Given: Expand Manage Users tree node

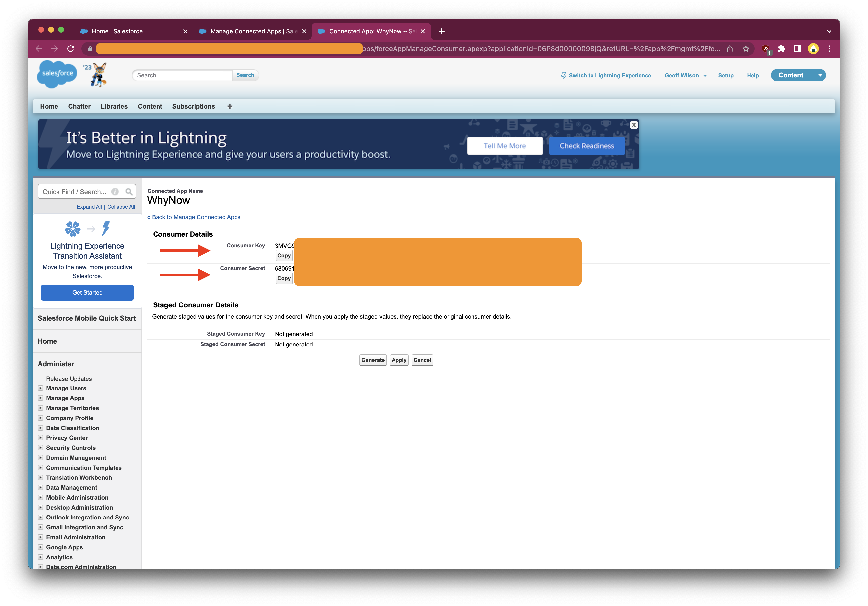Looking at the screenshot, I should point(40,388).
